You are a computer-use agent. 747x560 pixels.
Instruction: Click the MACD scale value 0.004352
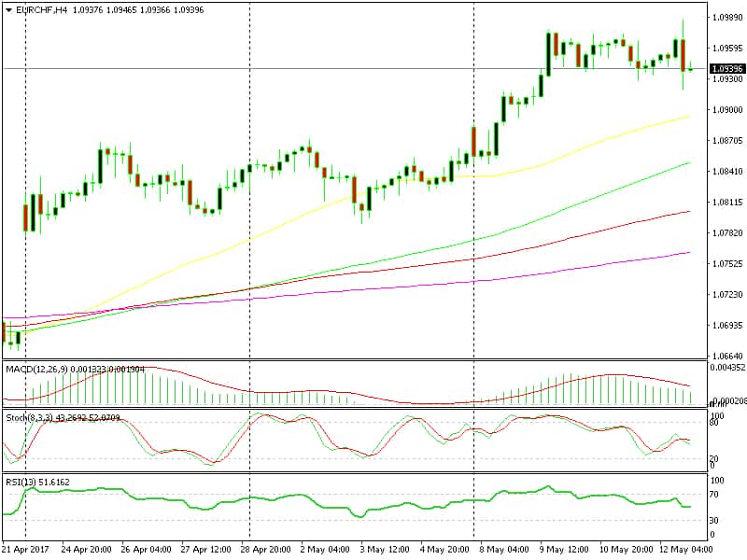coord(727,367)
